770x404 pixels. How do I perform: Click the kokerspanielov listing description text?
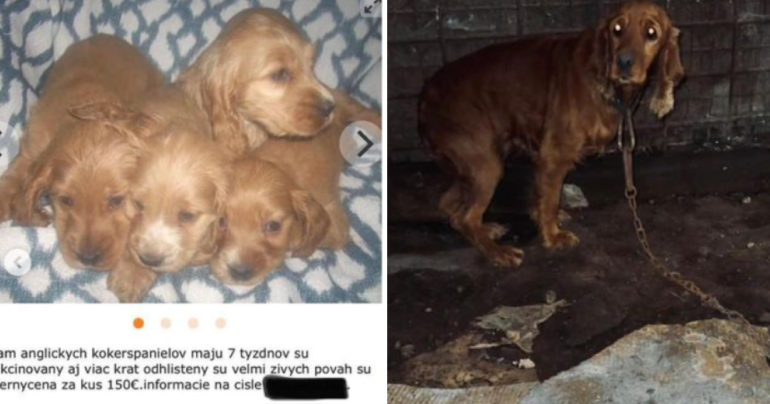click(186, 369)
